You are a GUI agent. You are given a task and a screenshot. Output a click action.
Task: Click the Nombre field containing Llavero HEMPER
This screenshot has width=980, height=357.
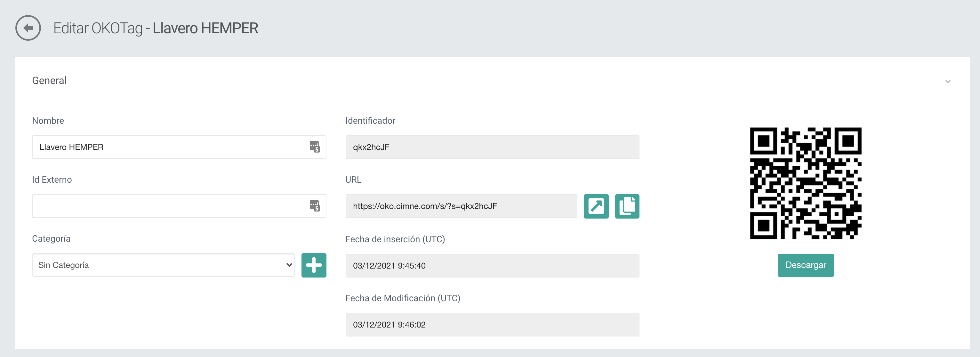point(179,147)
